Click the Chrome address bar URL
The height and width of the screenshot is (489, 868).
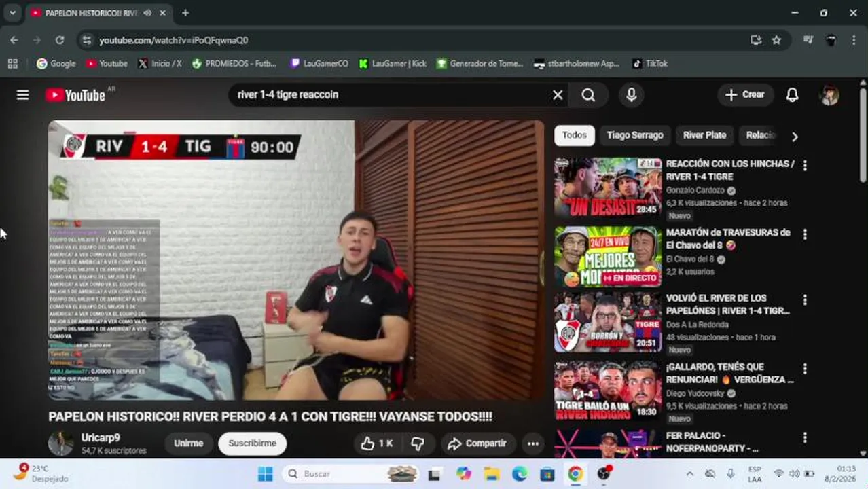pos(174,40)
